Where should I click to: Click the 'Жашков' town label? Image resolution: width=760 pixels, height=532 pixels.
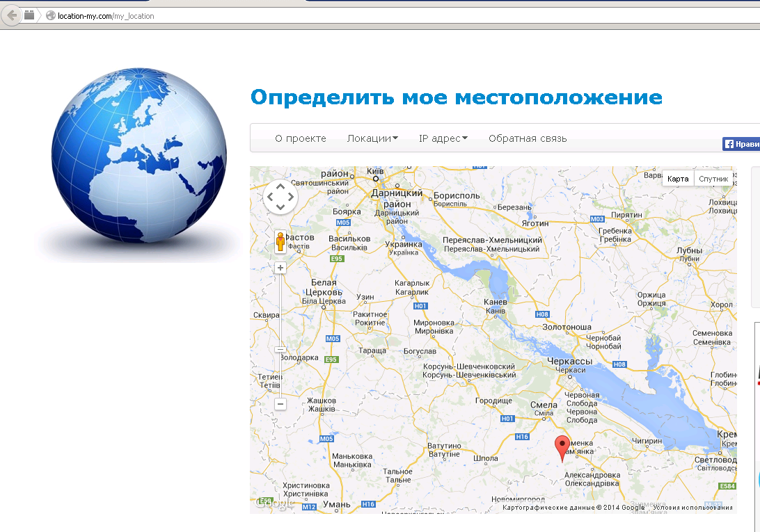coord(322,401)
